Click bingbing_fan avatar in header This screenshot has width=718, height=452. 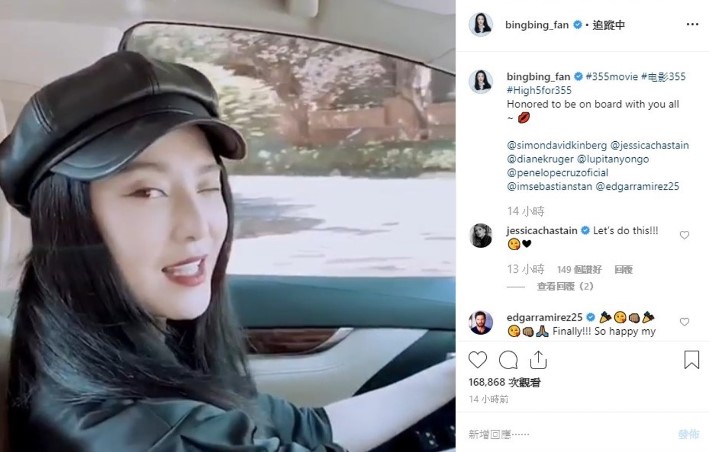point(481,24)
